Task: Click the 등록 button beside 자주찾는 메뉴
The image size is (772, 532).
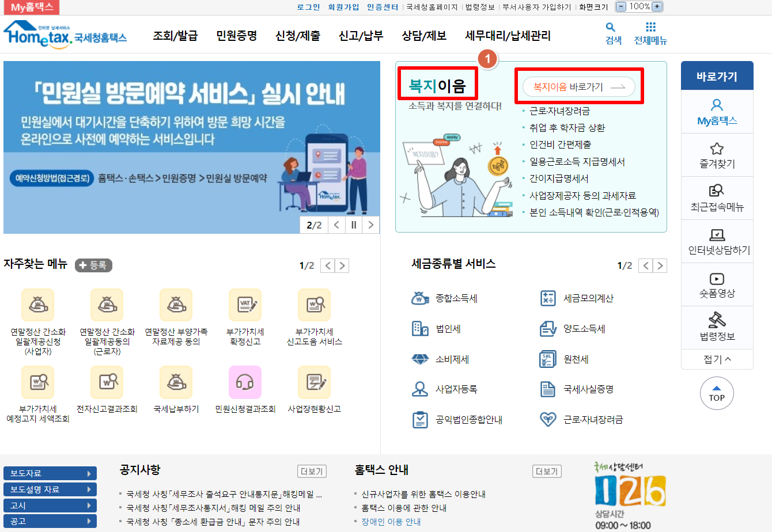Action: pos(93,265)
